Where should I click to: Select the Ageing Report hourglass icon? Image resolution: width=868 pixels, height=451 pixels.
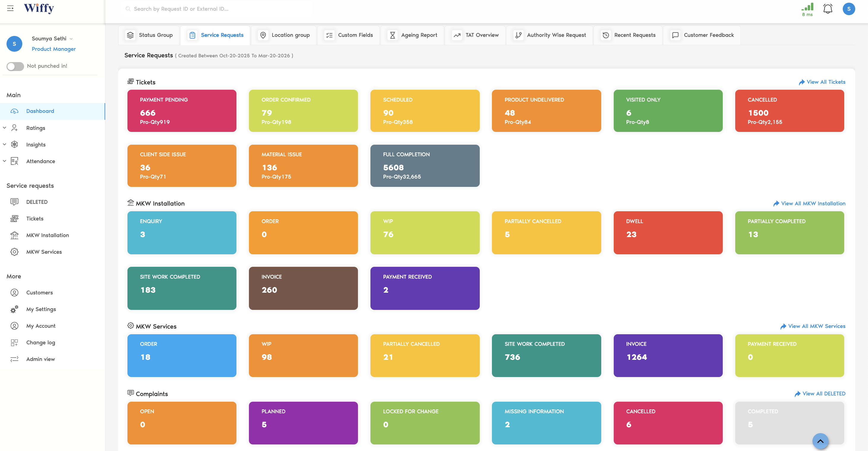click(x=392, y=35)
